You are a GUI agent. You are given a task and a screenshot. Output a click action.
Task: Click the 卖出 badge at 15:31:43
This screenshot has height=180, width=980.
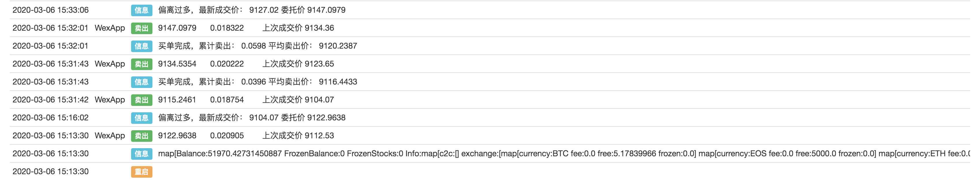pos(141,64)
